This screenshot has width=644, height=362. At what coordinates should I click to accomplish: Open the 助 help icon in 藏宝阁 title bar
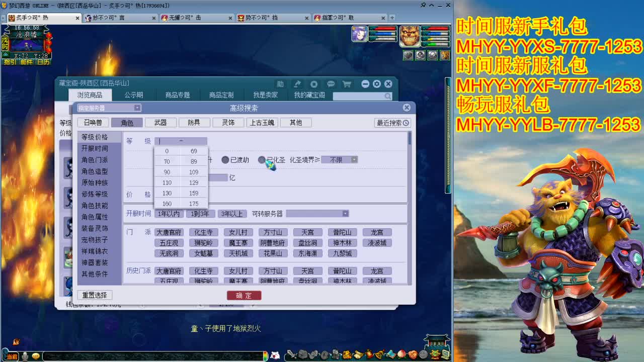[x=280, y=84]
